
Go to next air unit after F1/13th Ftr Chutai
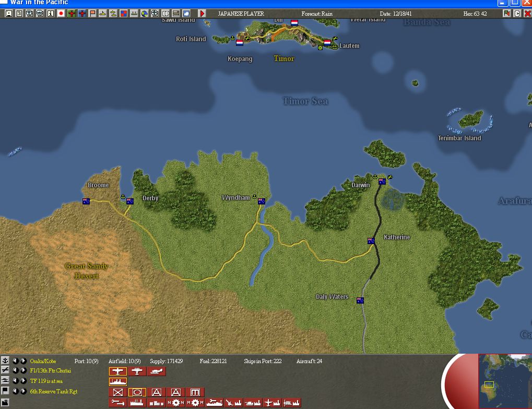pyautogui.click(x=23, y=370)
